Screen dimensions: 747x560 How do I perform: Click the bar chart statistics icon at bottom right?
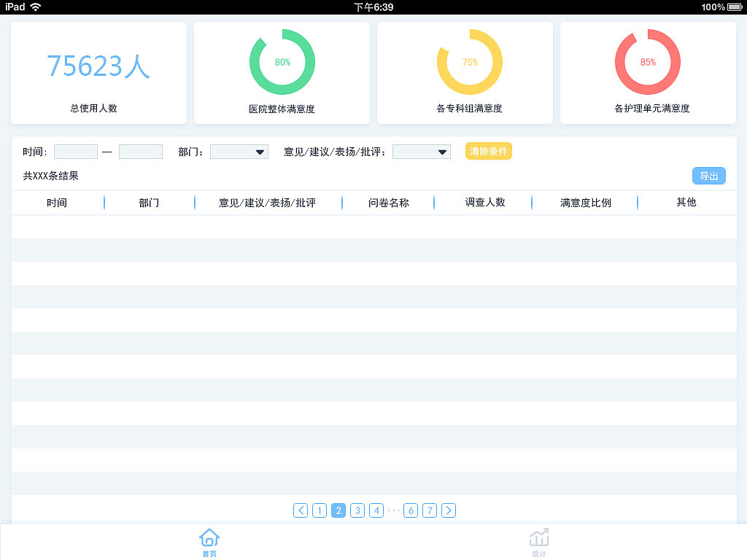point(539,537)
